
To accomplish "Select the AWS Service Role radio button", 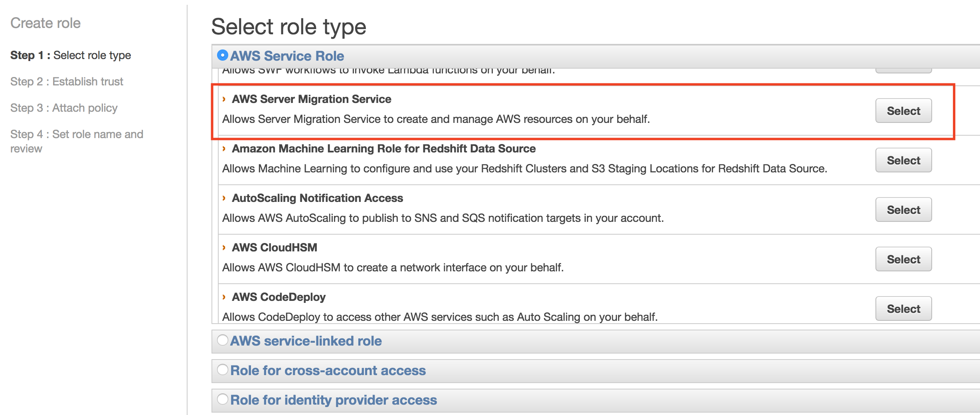I will click(222, 55).
